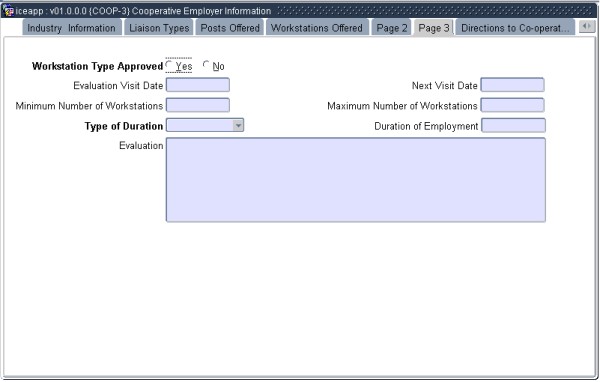600x382 pixels.
Task: Open the Page 2 tab
Action: 391,28
